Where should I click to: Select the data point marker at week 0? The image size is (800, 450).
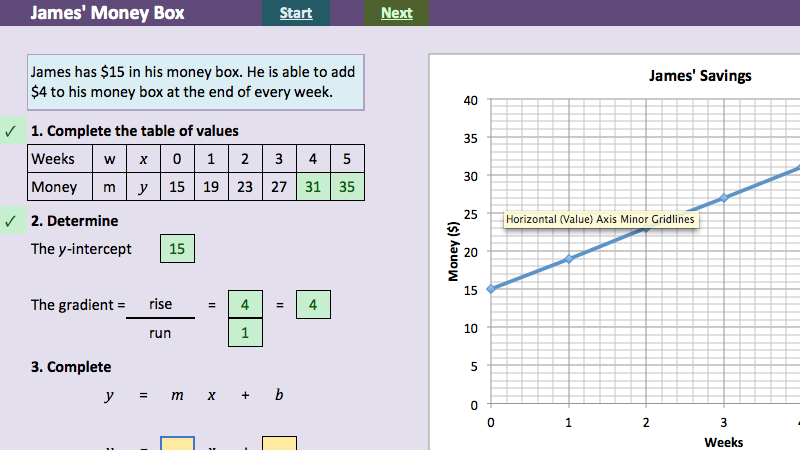click(x=490, y=289)
